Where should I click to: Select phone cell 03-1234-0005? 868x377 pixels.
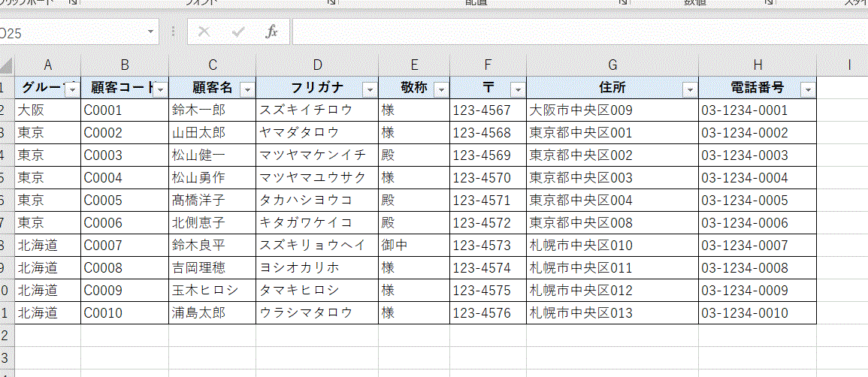(758, 200)
